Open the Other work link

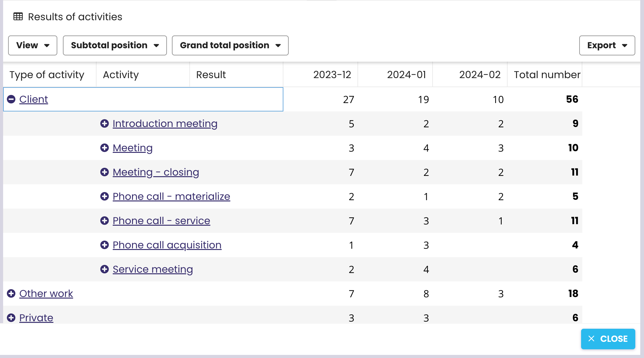(46, 294)
